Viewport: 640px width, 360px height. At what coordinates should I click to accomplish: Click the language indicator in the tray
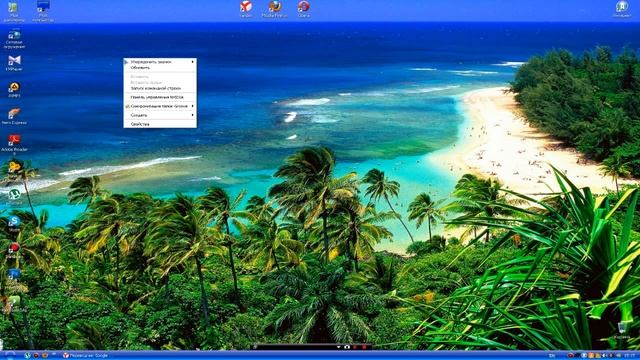click(x=552, y=356)
